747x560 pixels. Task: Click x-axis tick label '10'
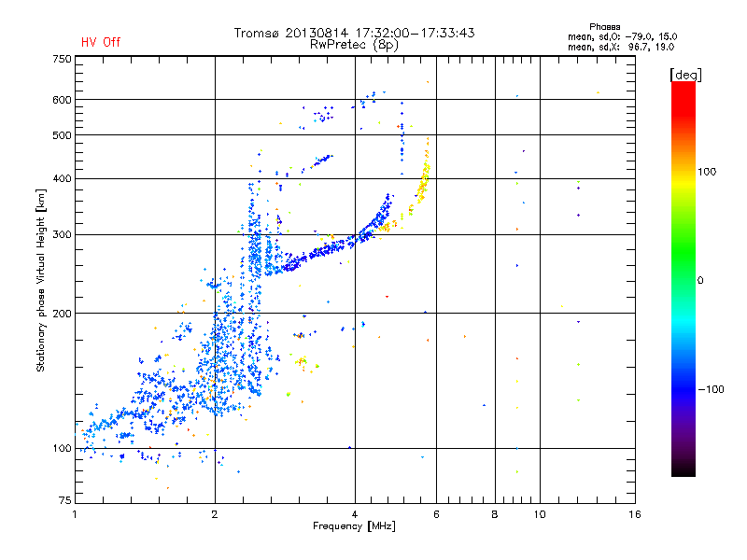tap(540, 514)
